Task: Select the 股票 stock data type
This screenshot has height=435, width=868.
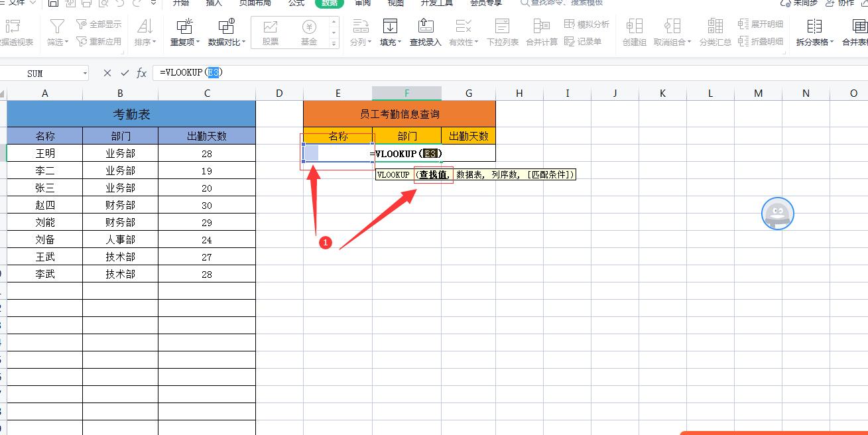Action: (x=271, y=32)
